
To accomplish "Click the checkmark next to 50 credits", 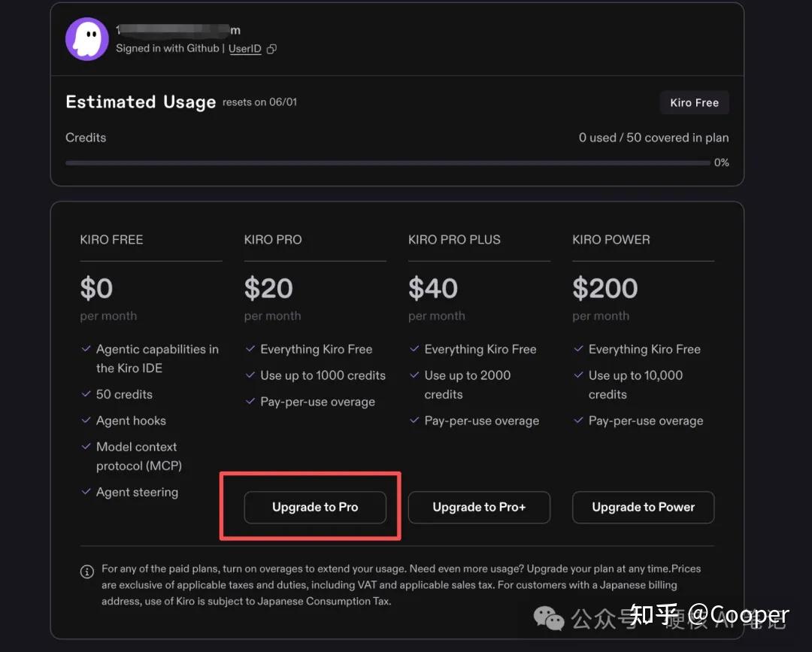I will tap(86, 393).
